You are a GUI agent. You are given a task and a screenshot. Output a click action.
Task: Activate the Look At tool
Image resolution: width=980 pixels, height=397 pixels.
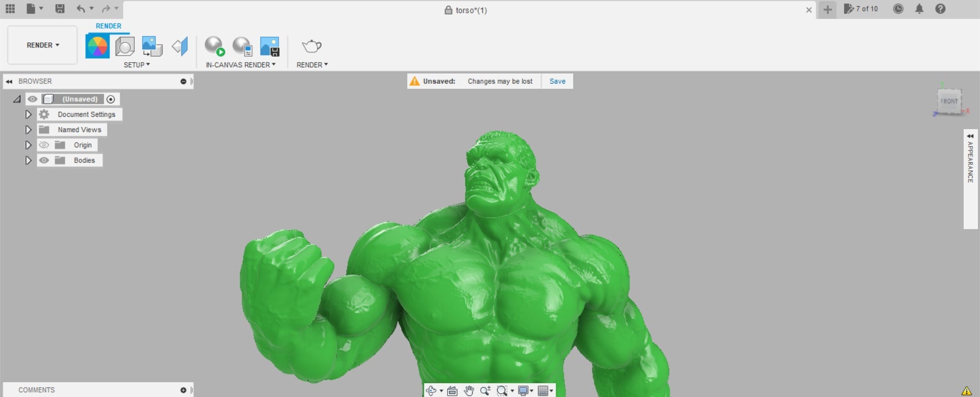click(452, 391)
